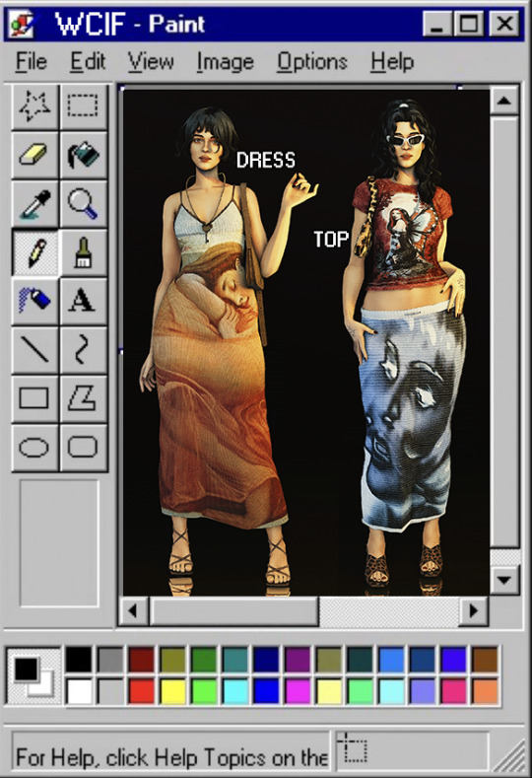Choose the Eraser tool
Screen dimensions: 532x778
click(34, 155)
